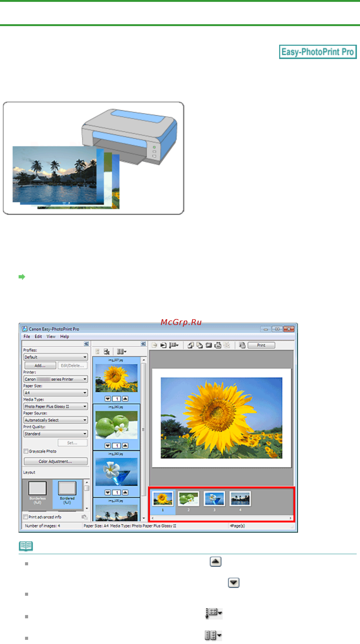
Task: Click the printer-shaped icon in preview toolbar
Action: (x=218, y=345)
